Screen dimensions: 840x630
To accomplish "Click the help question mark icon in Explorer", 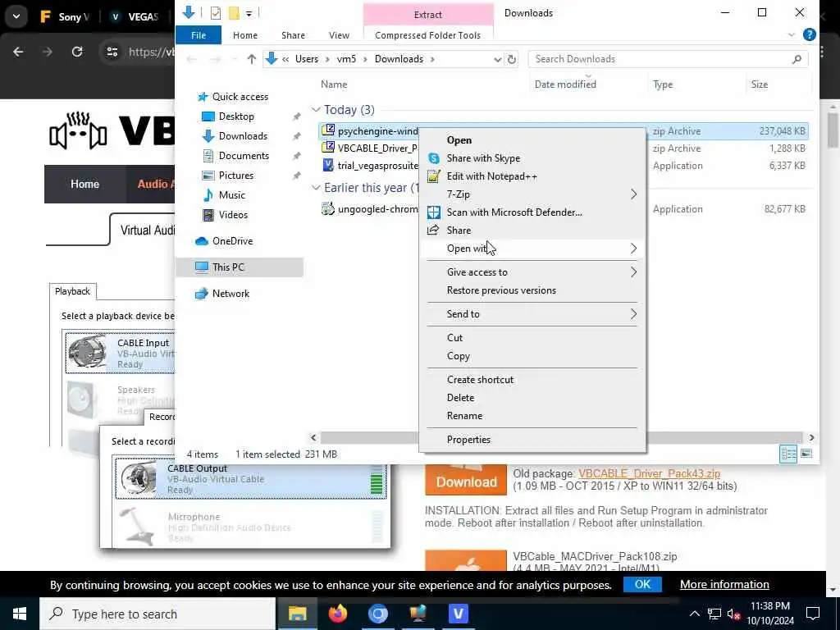I will 809,34.
